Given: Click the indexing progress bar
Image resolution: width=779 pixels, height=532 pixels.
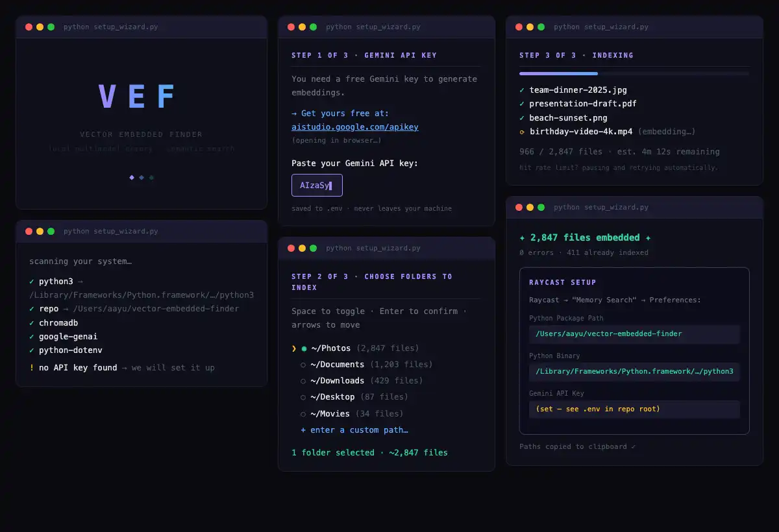Looking at the screenshot, I should [x=634, y=74].
